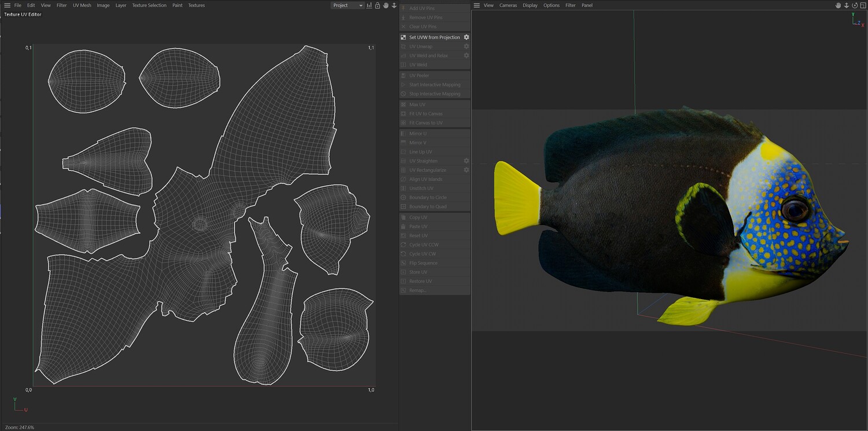This screenshot has height=431, width=868.
Task: Open the File menu
Action: point(18,5)
